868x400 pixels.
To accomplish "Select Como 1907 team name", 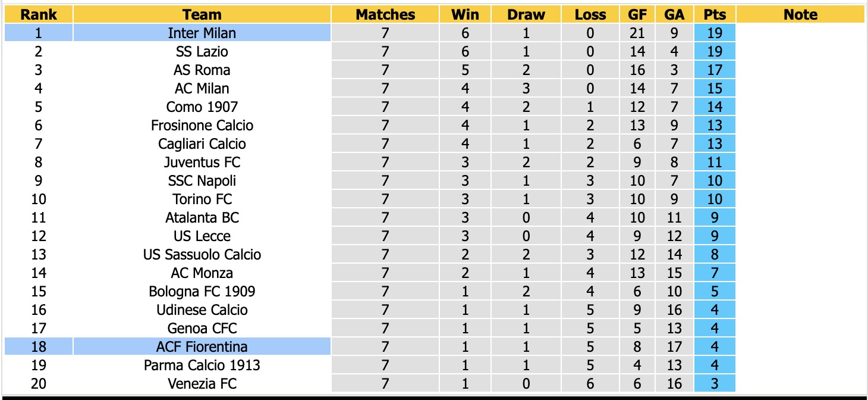I will pyautogui.click(x=202, y=107).
